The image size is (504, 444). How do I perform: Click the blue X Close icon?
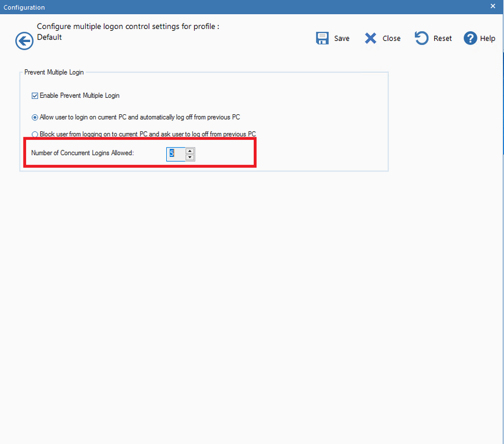(370, 38)
